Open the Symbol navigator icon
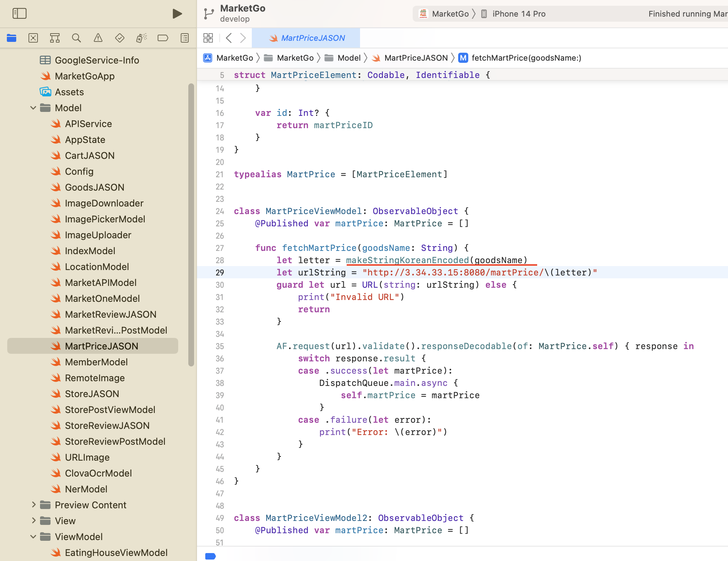This screenshot has width=728, height=561. click(x=55, y=38)
